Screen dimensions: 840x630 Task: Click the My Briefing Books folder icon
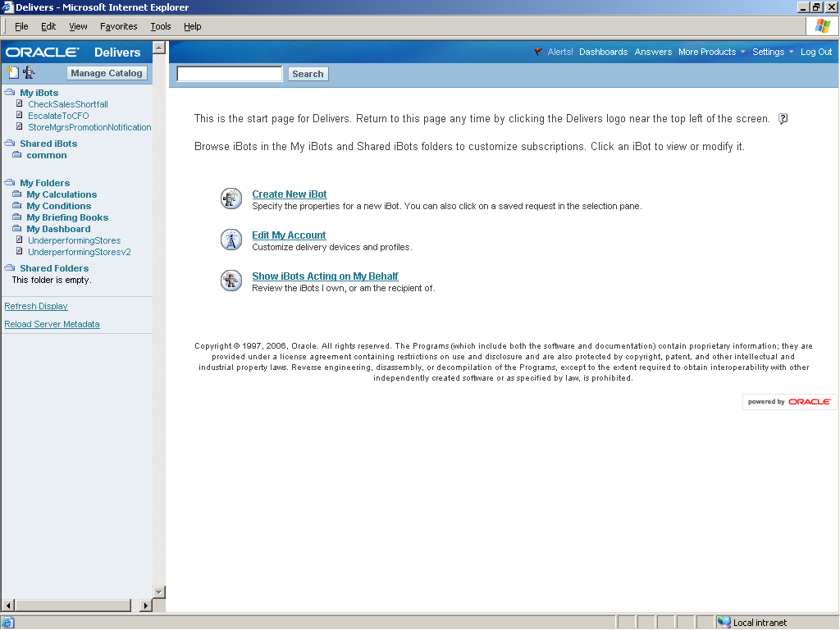[x=17, y=217]
